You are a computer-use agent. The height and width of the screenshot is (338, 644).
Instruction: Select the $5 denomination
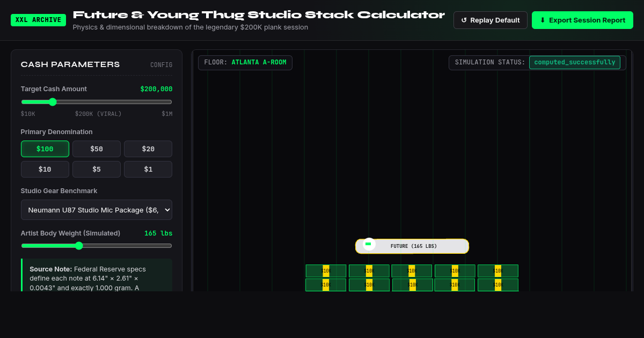click(97, 169)
